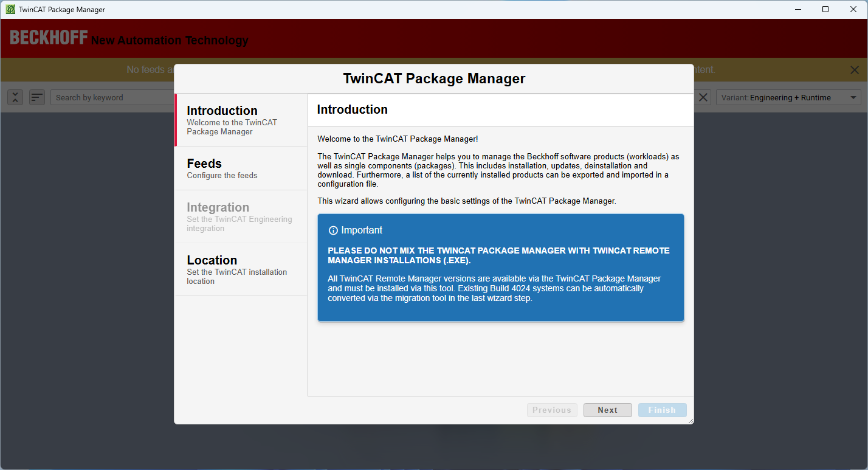Switch to the Feeds wizard step
This screenshot has width=868, height=470.
(x=241, y=168)
